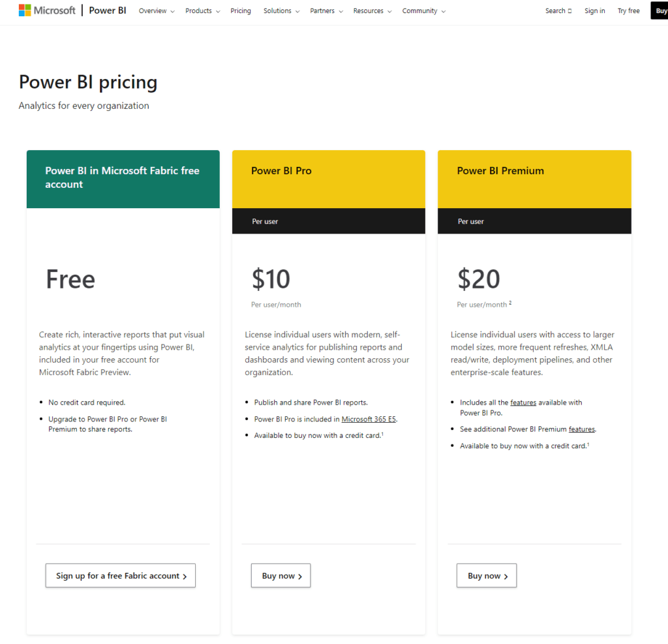Expand the Products dropdown menu
The height and width of the screenshot is (644, 668).
(x=202, y=11)
